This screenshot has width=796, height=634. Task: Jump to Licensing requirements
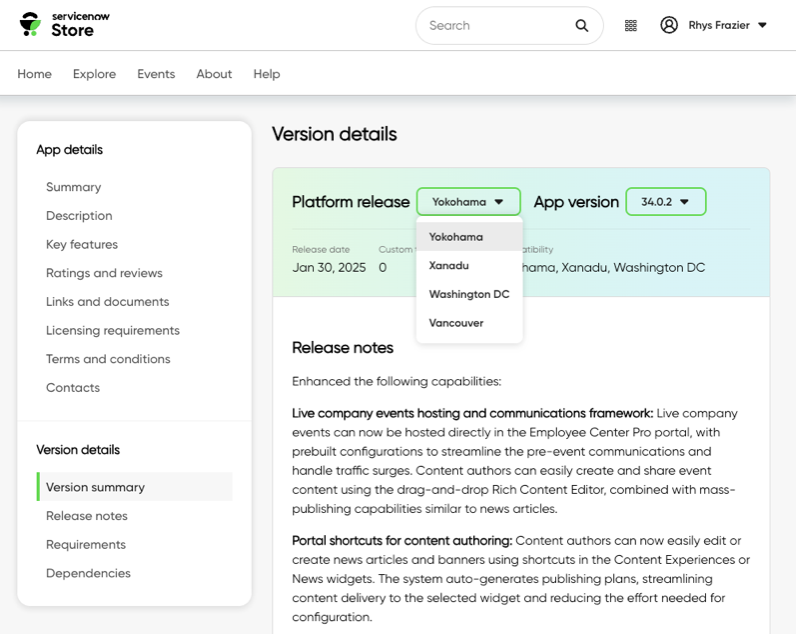tap(113, 330)
